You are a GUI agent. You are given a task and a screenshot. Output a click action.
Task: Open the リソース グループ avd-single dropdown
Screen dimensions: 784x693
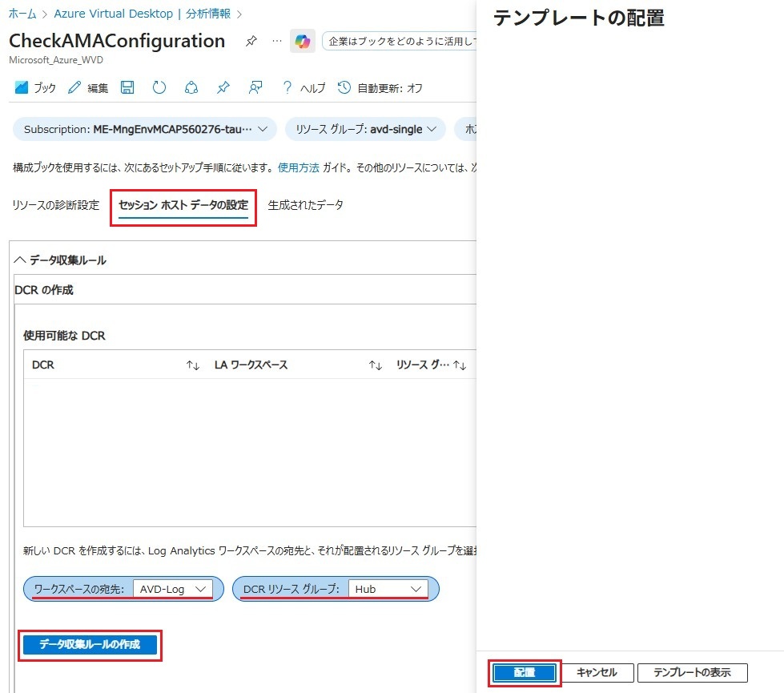point(365,129)
